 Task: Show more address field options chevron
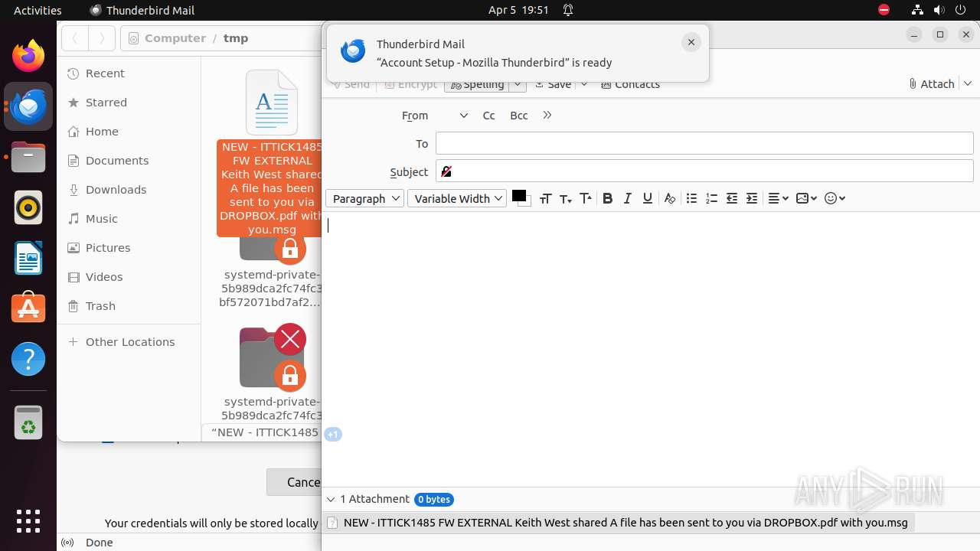547,116
